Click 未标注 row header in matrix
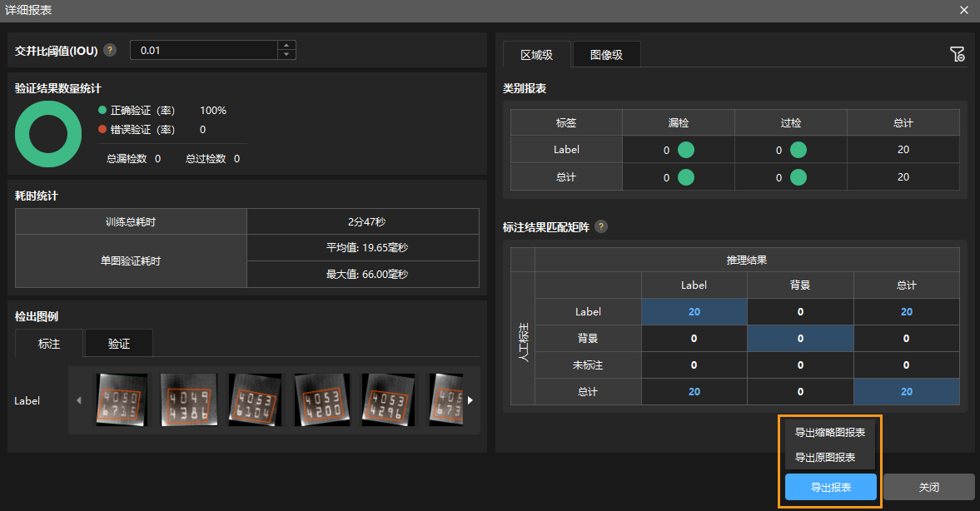The width and height of the screenshot is (980, 511). [x=588, y=365]
